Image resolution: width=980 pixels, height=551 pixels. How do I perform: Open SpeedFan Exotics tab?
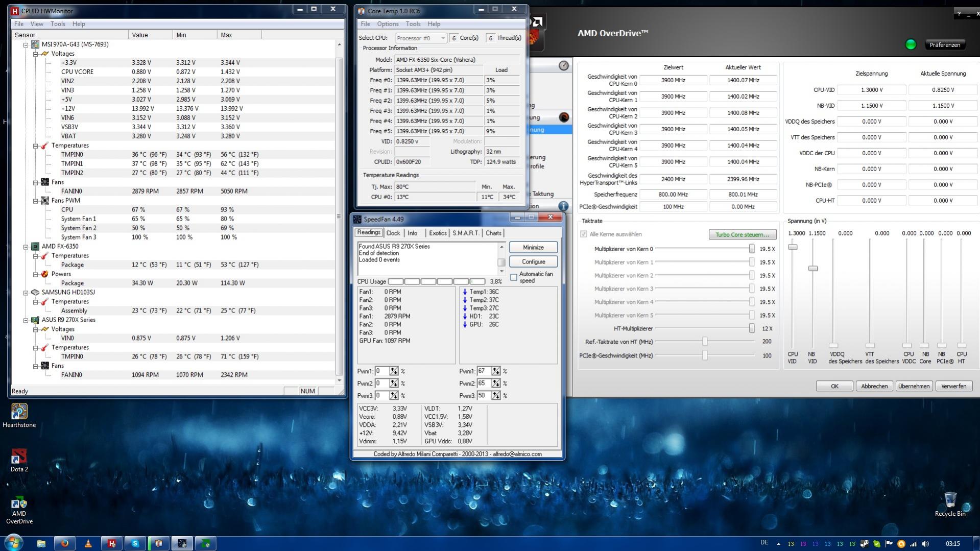click(438, 233)
